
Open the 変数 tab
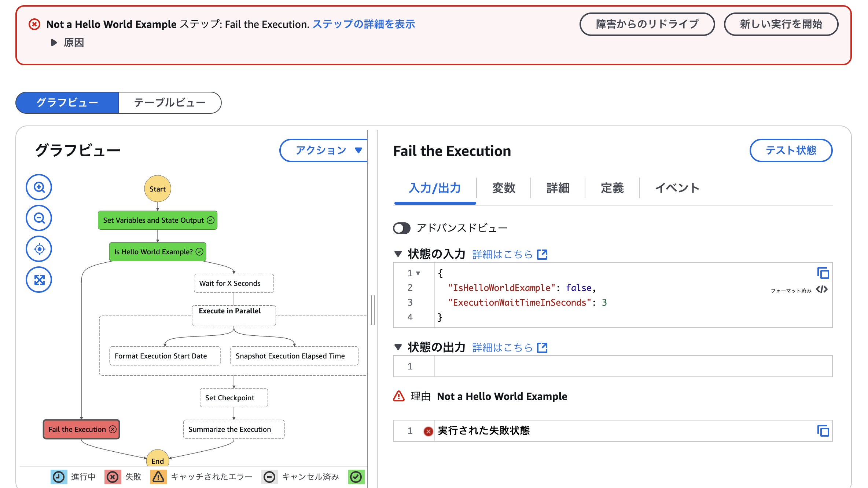[504, 188]
